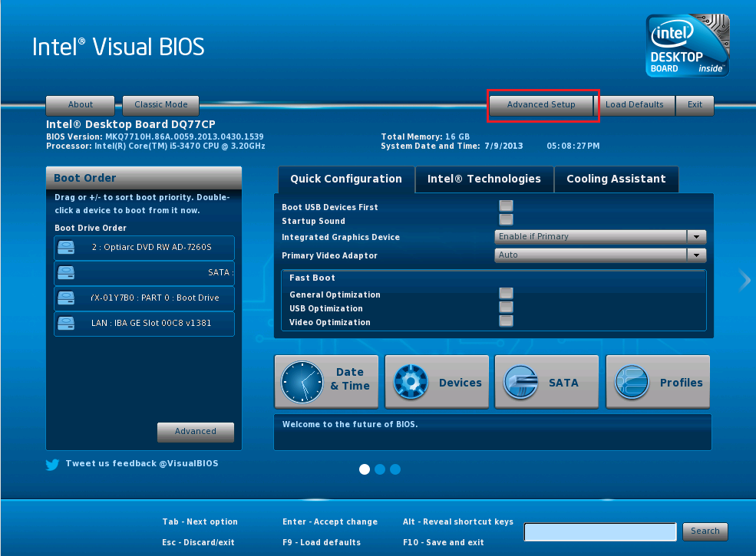This screenshot has width=756, height=556.
Task: Expand Primary Video Adaptor dropdown arrow
Action: [696, 255]
